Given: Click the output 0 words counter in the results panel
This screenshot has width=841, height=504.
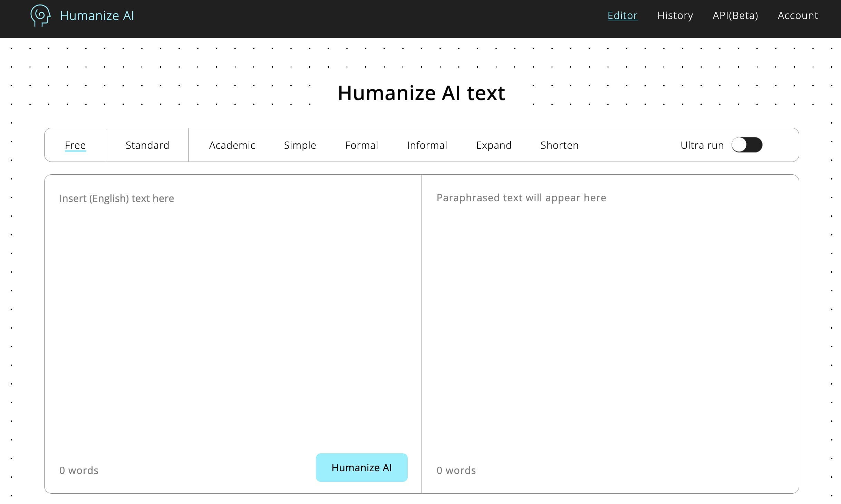Looking at the screenshot, I should pos(456,470).
